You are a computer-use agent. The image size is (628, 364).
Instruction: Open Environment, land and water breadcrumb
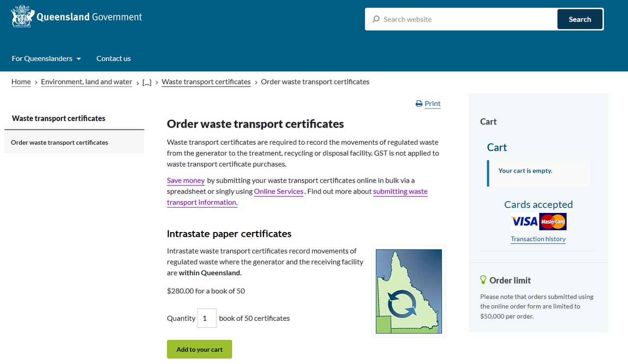86,82
